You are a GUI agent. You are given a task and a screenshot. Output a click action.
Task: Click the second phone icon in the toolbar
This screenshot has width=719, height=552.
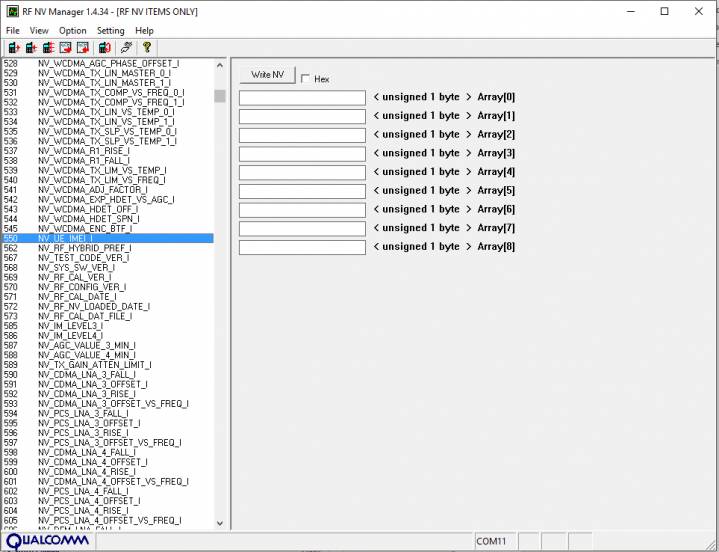32,47
